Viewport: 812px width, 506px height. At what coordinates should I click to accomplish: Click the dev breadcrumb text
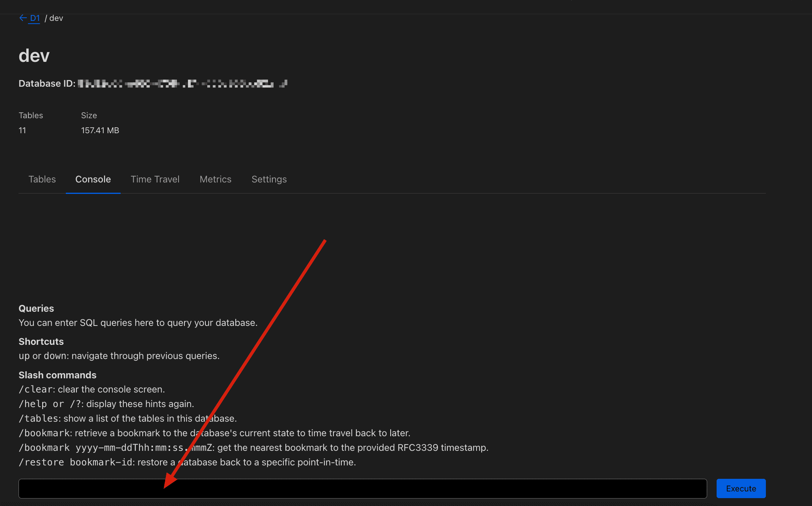coord(56,18)
